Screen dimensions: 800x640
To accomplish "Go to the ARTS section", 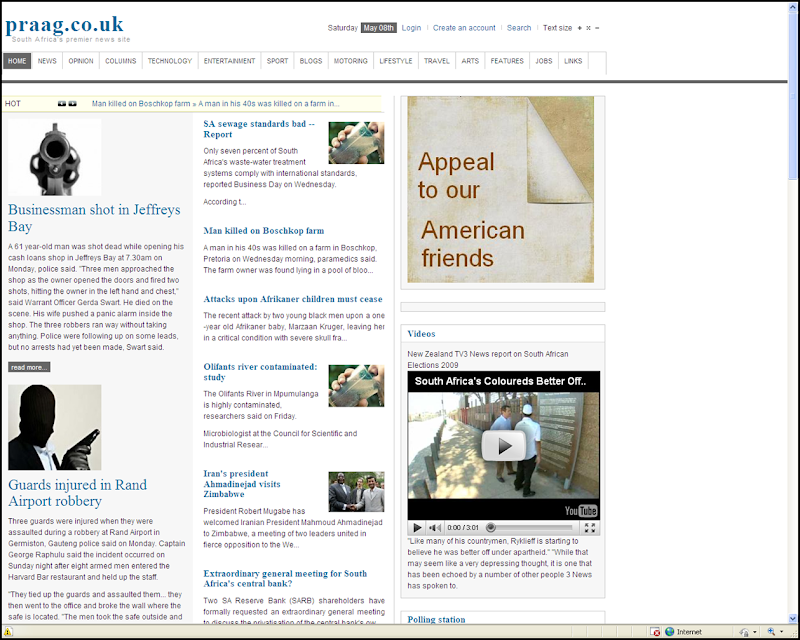I will pos(470,61).
